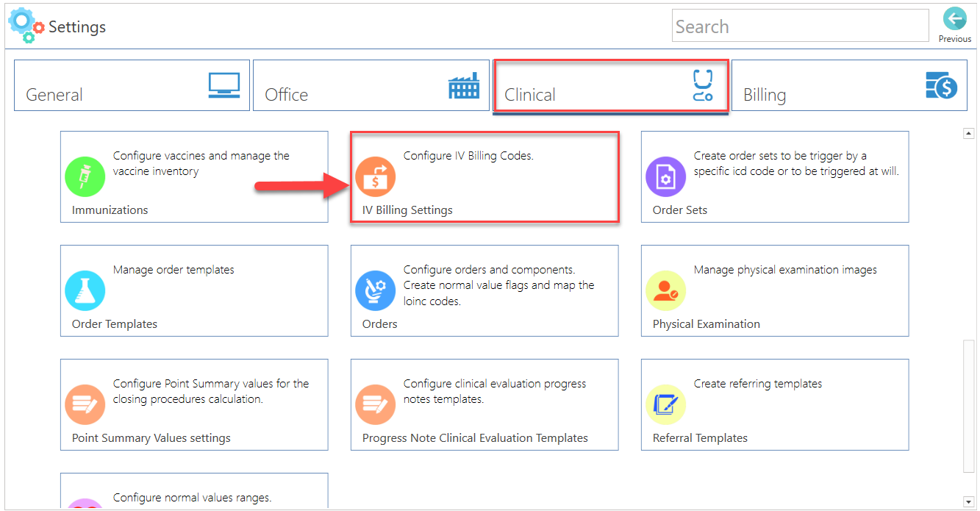Image resolution: width=980 pixels, height=511 pixels.
Task: Click the Order Templates flask icon
Action: (85, 290)
